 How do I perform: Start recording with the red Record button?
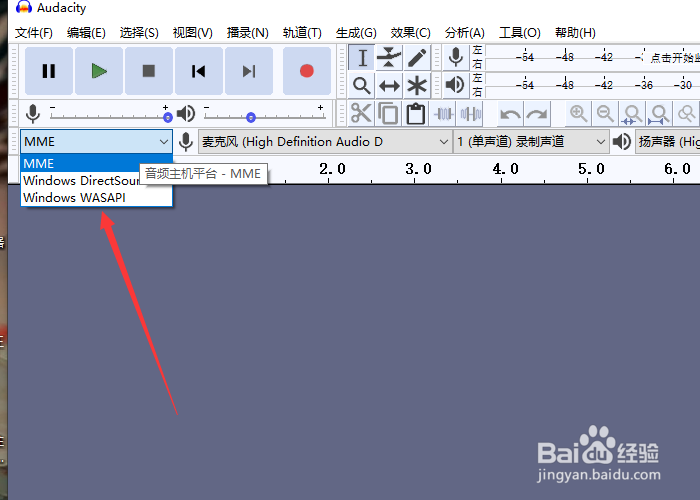click(x=307, y=71)
